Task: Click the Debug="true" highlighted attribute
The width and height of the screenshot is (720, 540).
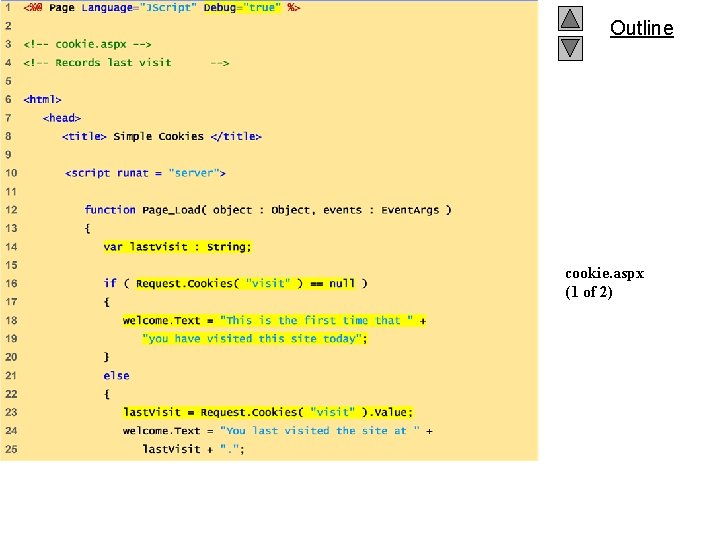Action: click(x=242, y=8)
